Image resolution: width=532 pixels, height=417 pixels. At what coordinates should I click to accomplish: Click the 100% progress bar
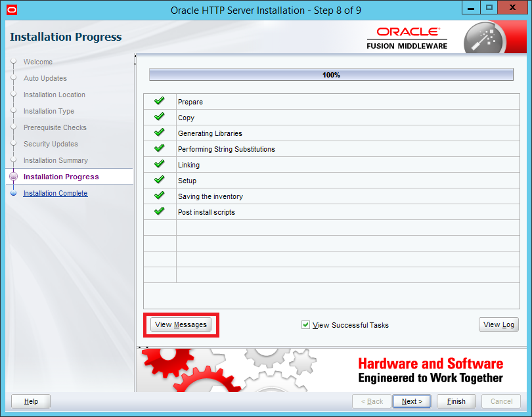[331, 75]
